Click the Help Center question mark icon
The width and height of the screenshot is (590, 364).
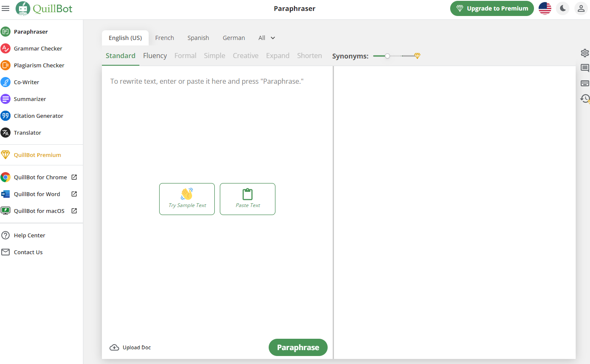(x=5, y=235)
